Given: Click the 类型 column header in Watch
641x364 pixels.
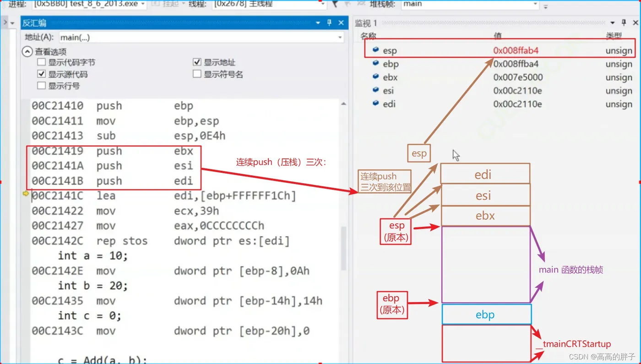Looking at the screenshot, I should coord(614,36).
